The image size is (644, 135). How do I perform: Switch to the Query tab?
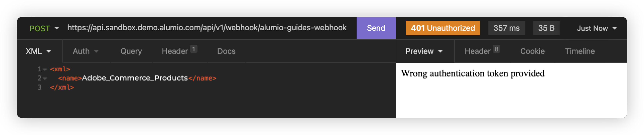click(x=131, y=51)
